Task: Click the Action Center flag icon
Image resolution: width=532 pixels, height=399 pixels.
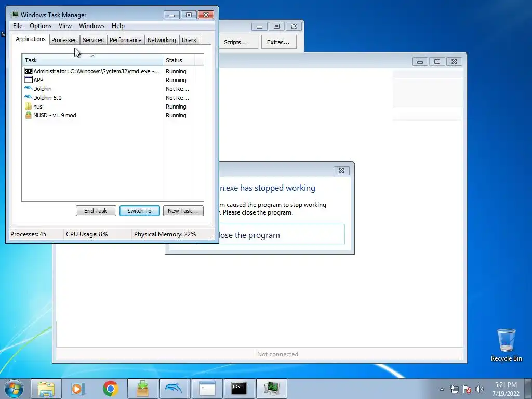Action: (x=467, y=389)
